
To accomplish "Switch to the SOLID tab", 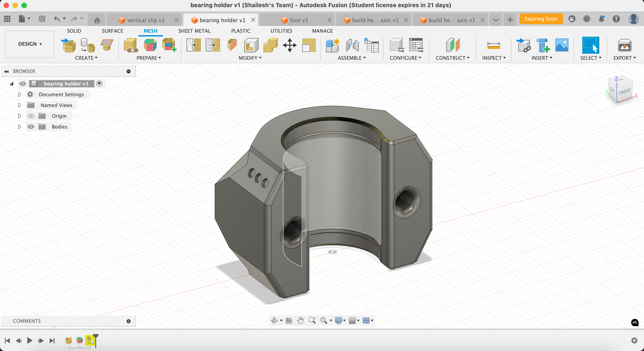I will point(74,31).
